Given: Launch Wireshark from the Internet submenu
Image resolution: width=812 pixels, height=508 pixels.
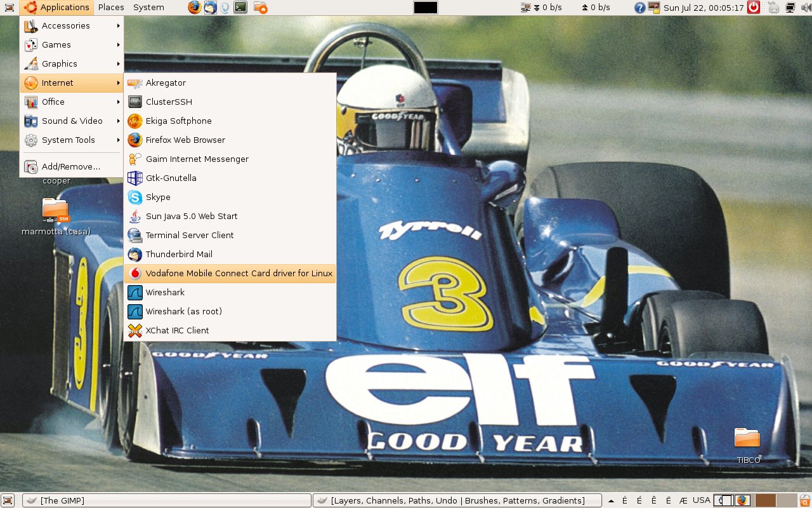Looking at the screenshot, I should click(x=230, y=292).
